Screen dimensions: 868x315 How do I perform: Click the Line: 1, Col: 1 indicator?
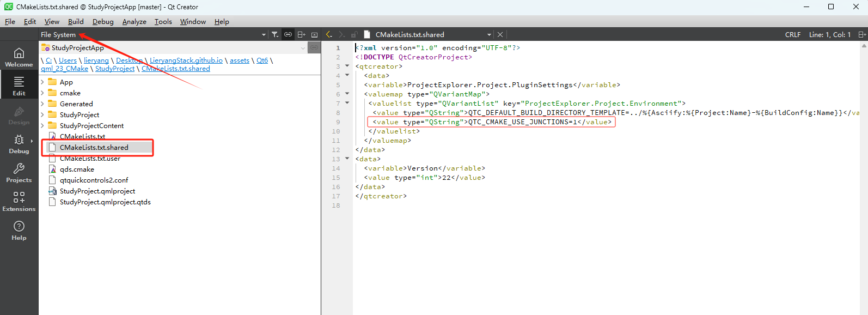point(830,34)
